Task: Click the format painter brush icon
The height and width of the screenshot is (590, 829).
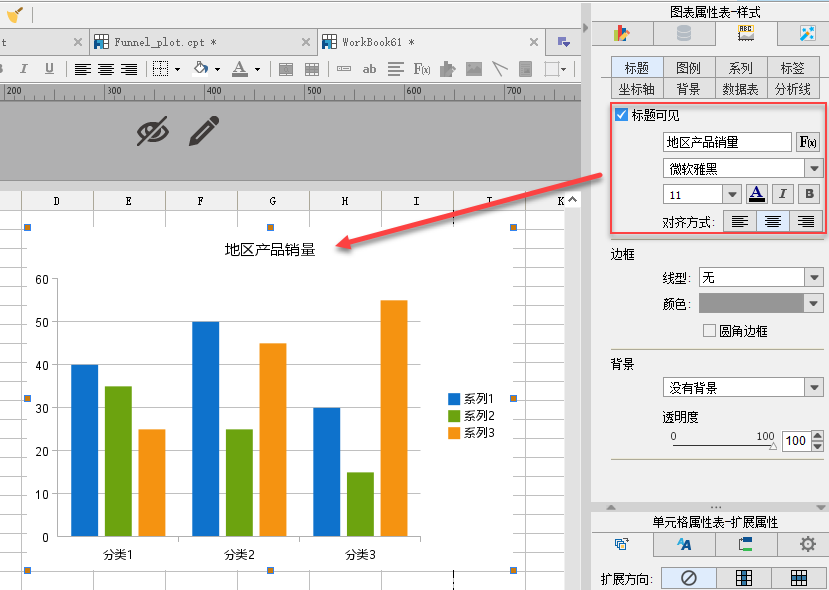Action: click(14, 14)
